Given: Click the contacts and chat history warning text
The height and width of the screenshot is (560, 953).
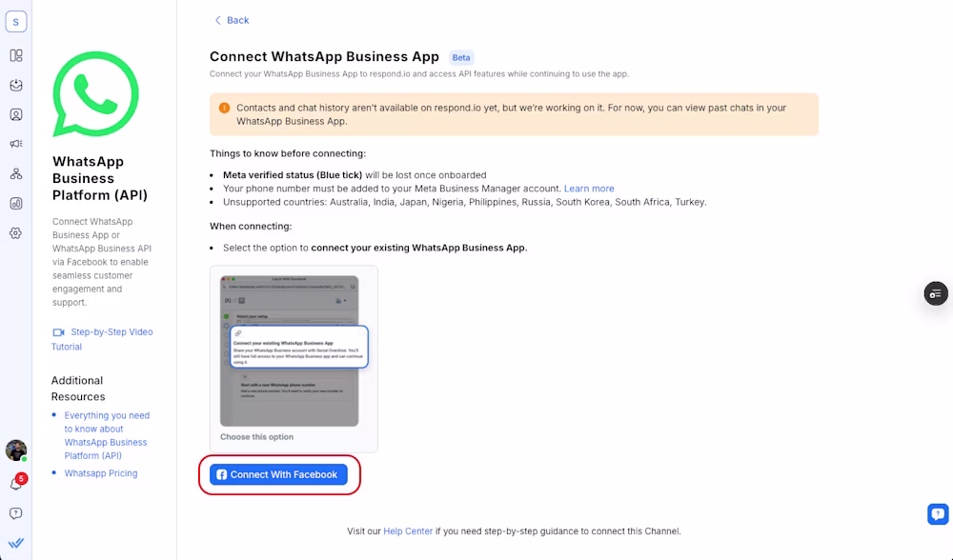Looking at the screenshot, I should pyautogui.click(x=512, y=114).
